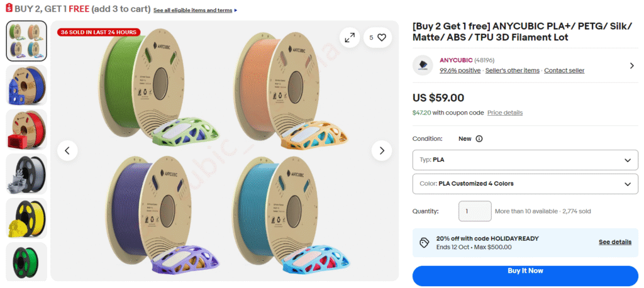Screen dimensions: 644x288
Task: Click the Buy It Now button
Action: [x=525, y=271]
